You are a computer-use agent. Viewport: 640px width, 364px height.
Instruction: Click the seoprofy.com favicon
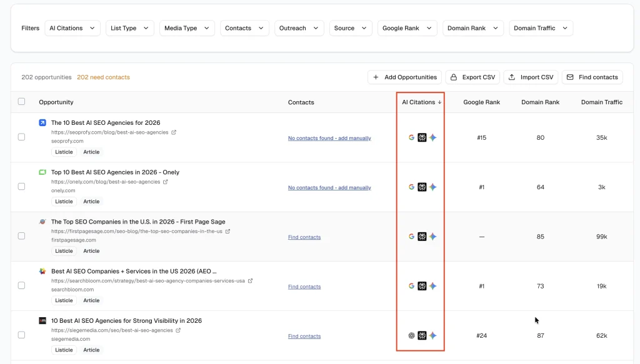pyautogui.click(x=42, y=123)
